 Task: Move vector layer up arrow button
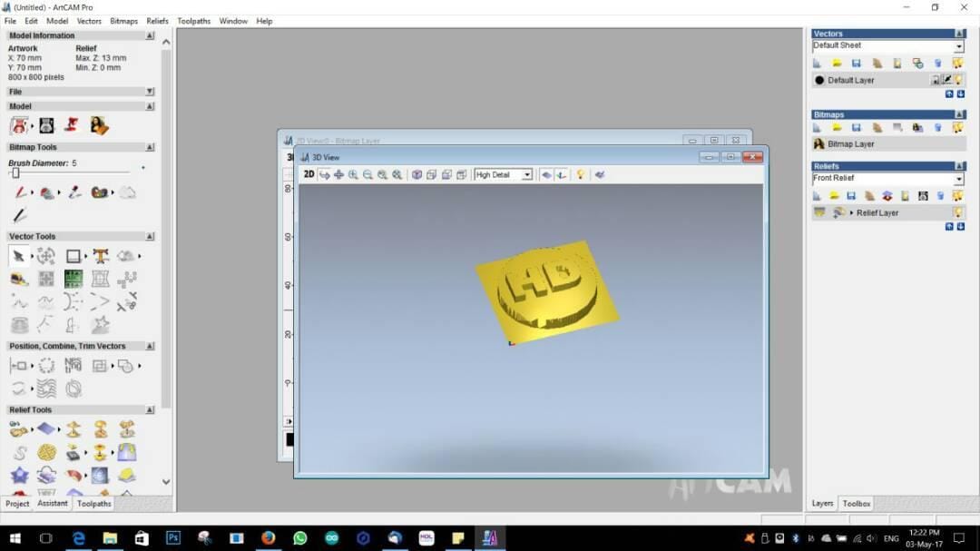pyautogui.click(x=949, y=93)
